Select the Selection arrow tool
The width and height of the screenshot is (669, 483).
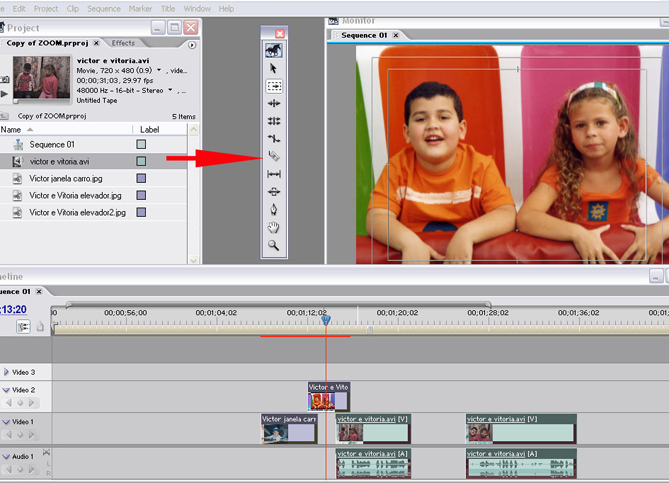pyautogui.click(x=273, y=67)
